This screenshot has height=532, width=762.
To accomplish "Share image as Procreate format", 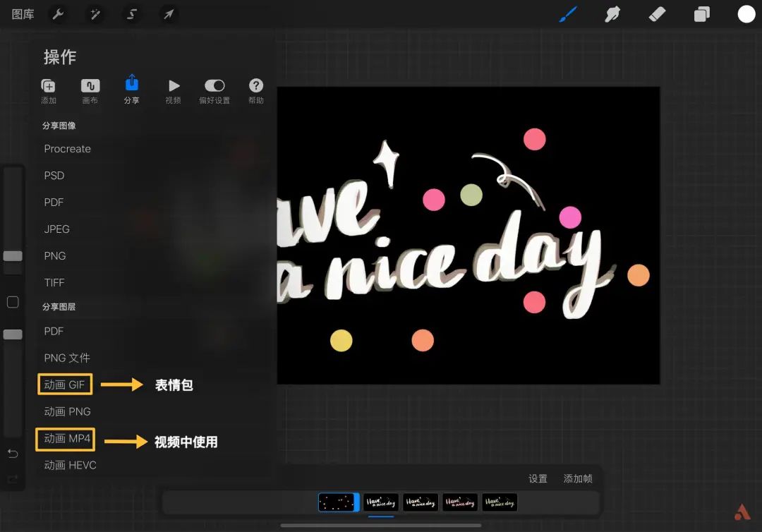I will click(x=68, y=149).
